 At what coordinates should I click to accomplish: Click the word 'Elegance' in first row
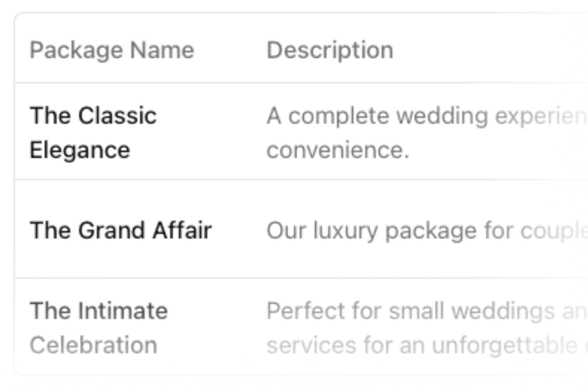click(x=80, y=150)
